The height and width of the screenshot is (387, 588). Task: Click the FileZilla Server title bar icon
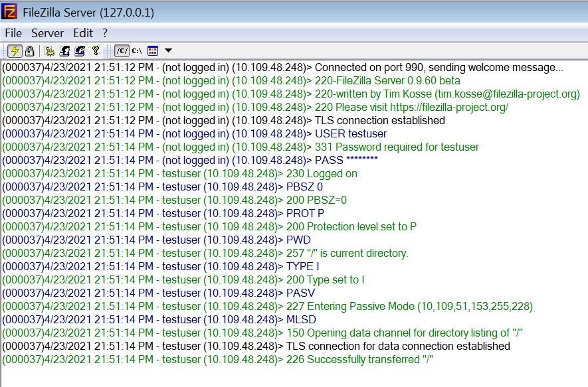(x=9, y=12)
